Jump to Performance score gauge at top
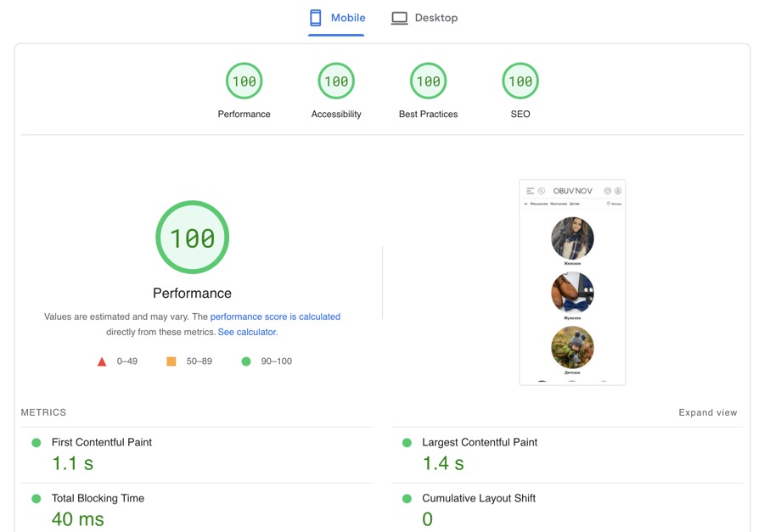This screenshot has width=764, height=532. click(244, 81)
